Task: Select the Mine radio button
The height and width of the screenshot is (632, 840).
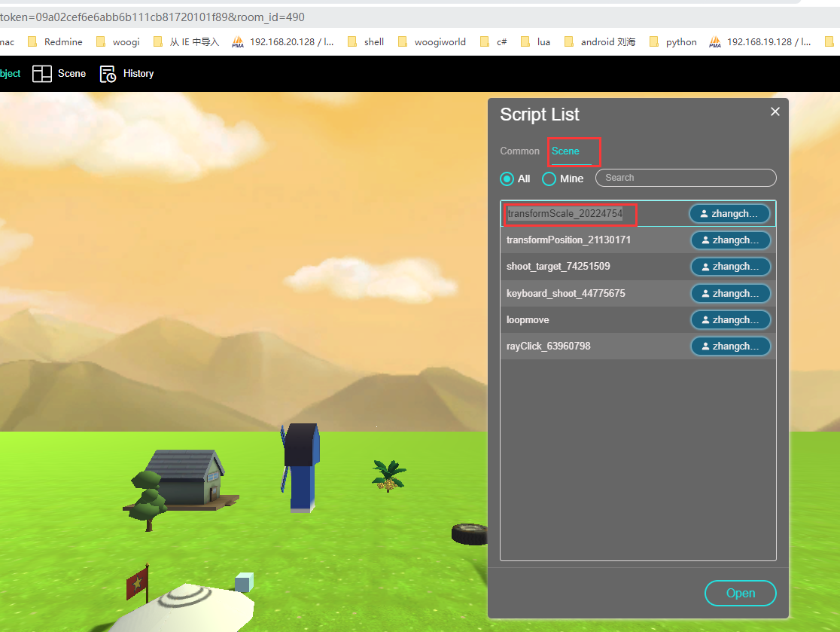Action: (549, 179)
